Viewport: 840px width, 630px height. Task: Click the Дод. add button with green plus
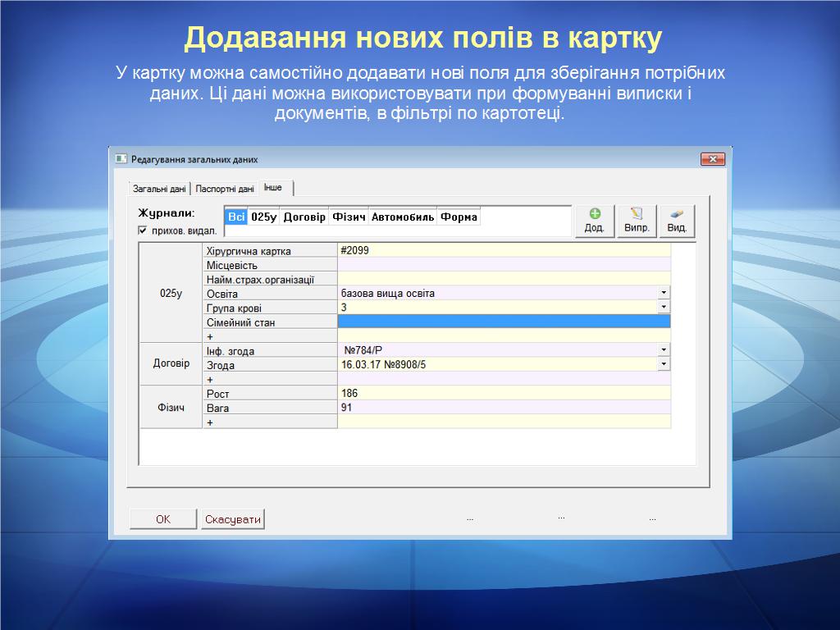595,221
